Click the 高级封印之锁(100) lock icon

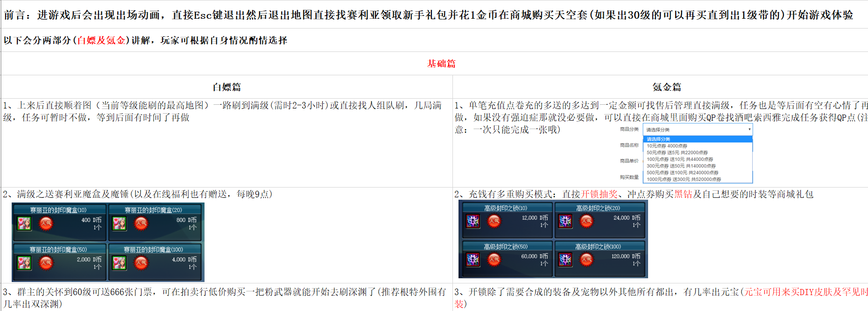[565, 260]
